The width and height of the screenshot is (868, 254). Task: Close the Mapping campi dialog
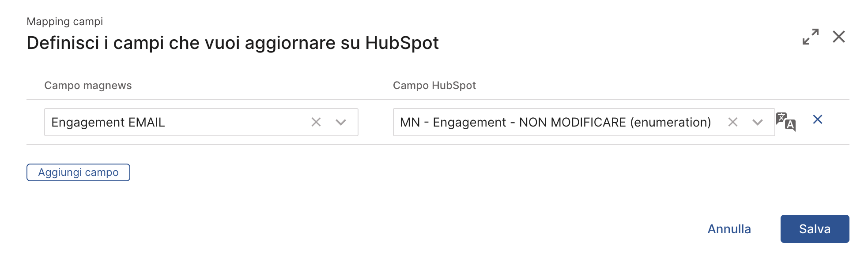coord(838,37)
